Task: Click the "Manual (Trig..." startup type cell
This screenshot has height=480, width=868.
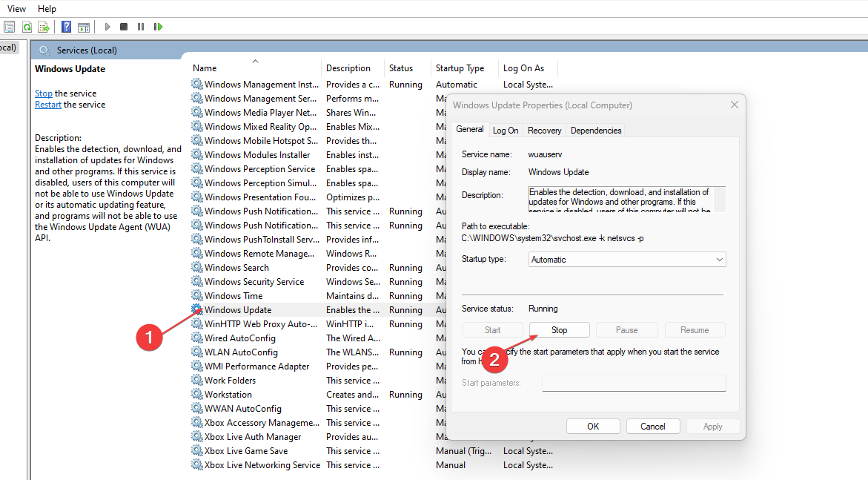Action: click(463, 451)
